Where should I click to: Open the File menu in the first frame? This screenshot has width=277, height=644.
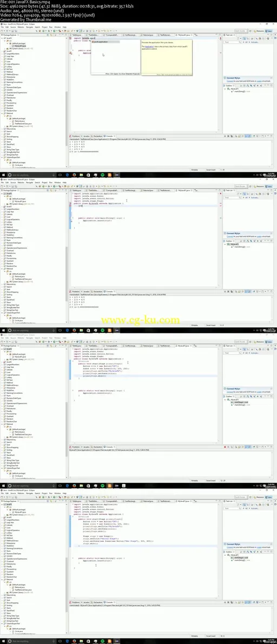tap(3, 27)
